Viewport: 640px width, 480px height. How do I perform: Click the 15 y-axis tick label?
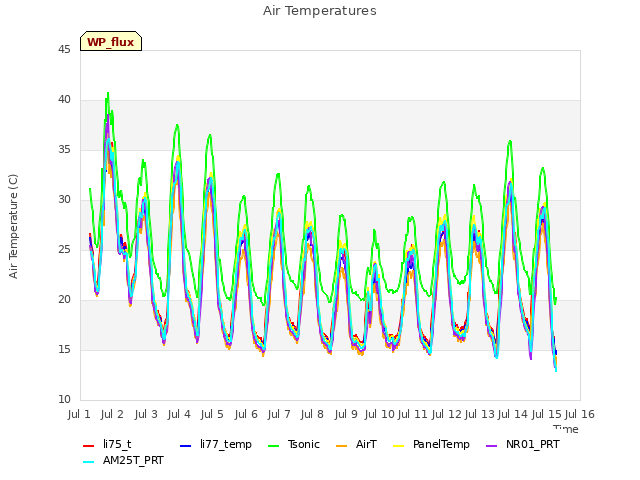click(x=64, y=349)
